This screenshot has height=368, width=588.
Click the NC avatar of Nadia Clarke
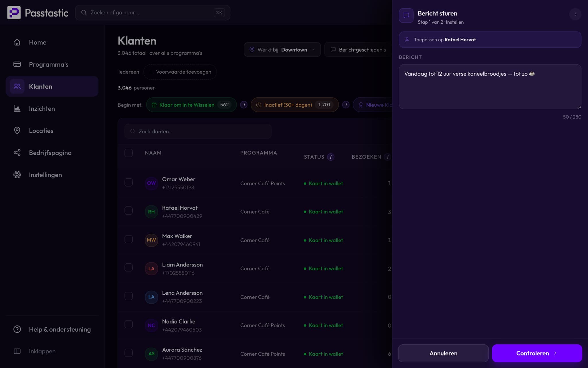pyautogui.click(x=151, y=325)
